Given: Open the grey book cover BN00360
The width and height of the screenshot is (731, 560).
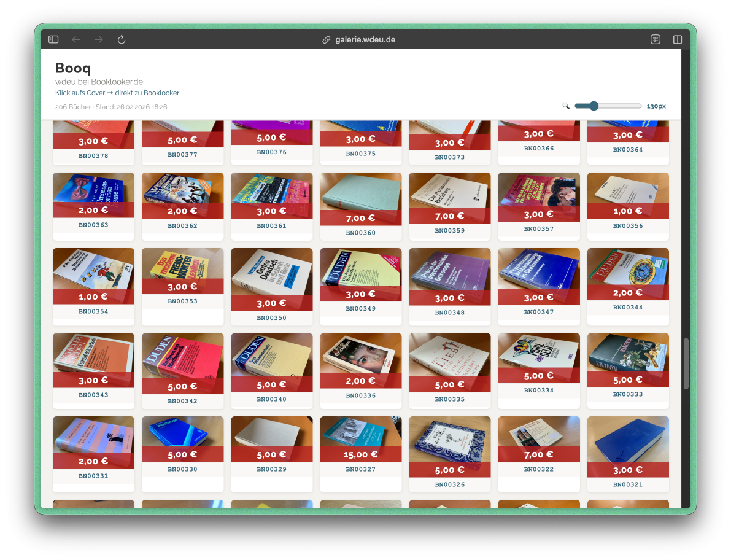Looking at the screenshot, I should (x=360, y=199).
